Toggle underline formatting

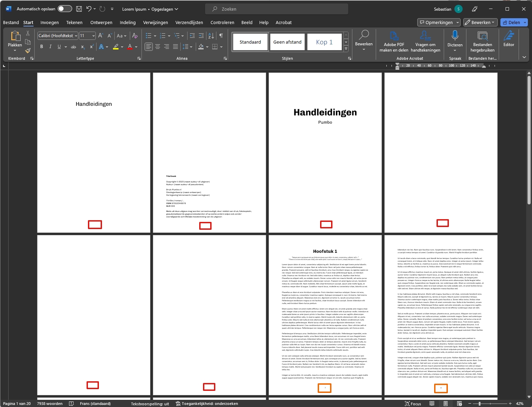click(59, 46)
